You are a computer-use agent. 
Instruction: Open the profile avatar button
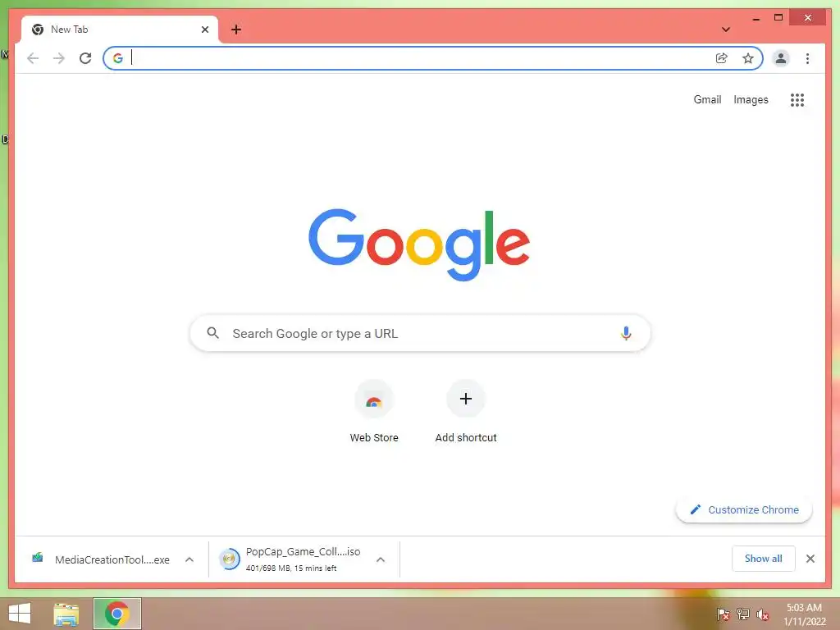coord(781,58)
